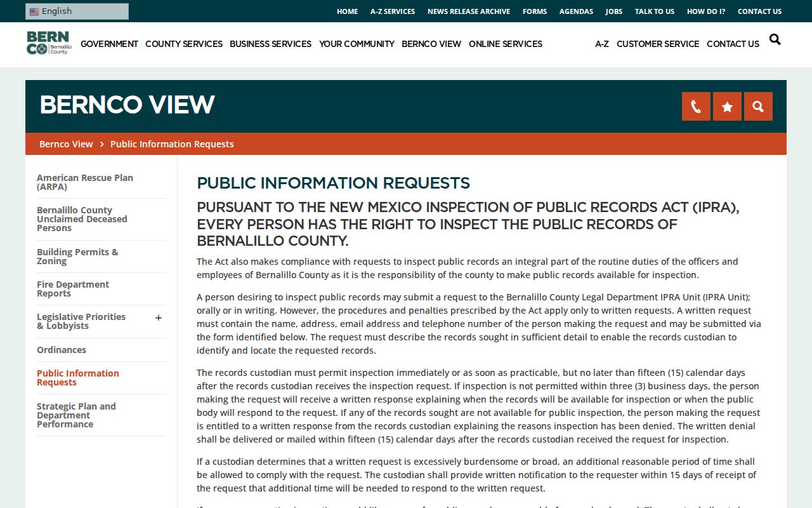
Task: Open the Business Services menu
Action: click(270, 44)
